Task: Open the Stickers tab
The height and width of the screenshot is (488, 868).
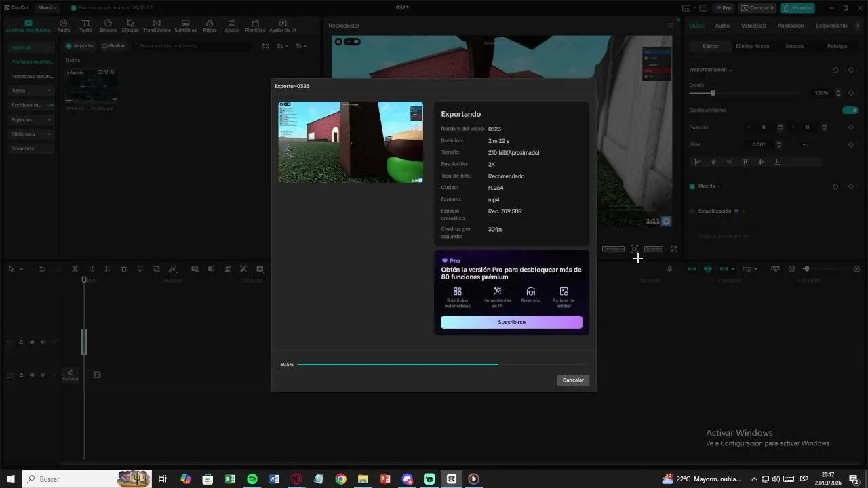Action: [108, 26]
